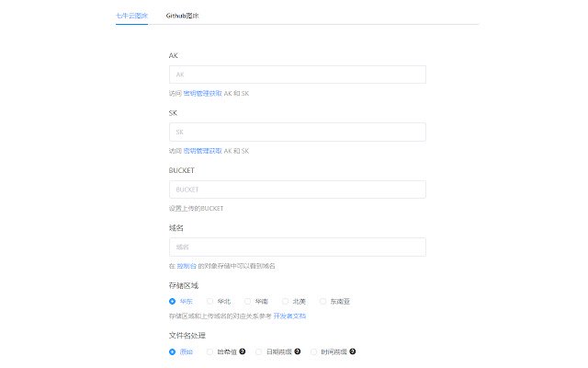Open help icon beside 时间前缀
Screen dimensions: 588x368
click(353, 351)
